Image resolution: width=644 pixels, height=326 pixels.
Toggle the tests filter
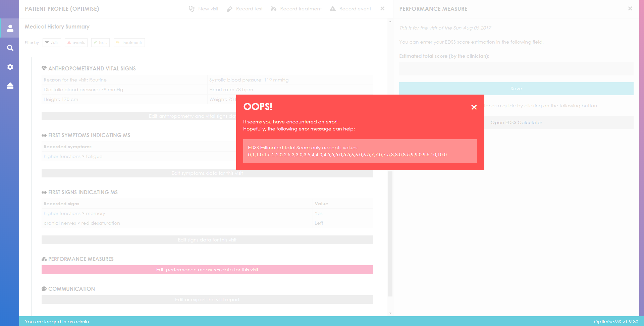(x=100, y=43)
